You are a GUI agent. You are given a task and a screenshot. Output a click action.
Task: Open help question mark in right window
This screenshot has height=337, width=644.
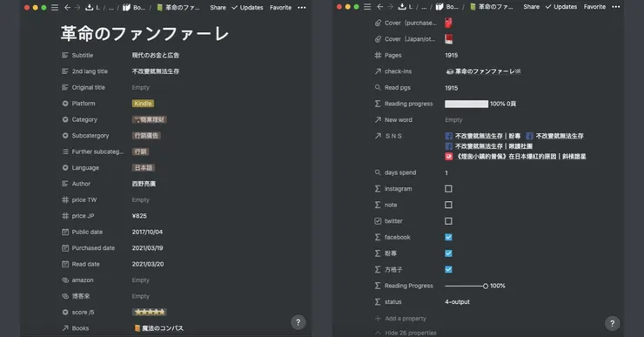click(612, 323)
